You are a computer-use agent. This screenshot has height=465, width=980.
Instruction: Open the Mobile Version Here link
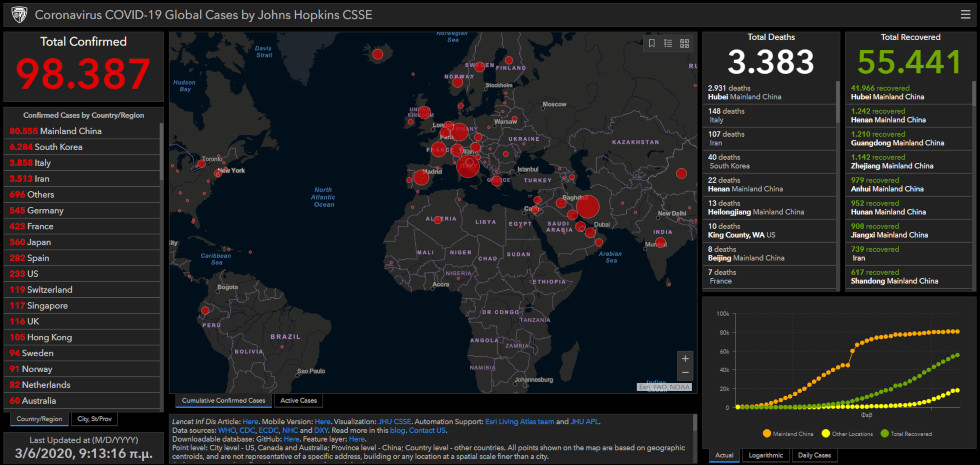pos(322,422)
